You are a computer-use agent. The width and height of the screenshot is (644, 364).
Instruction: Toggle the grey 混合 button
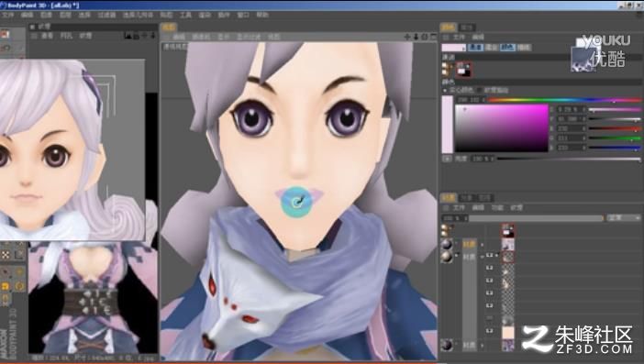click(492, 48)
